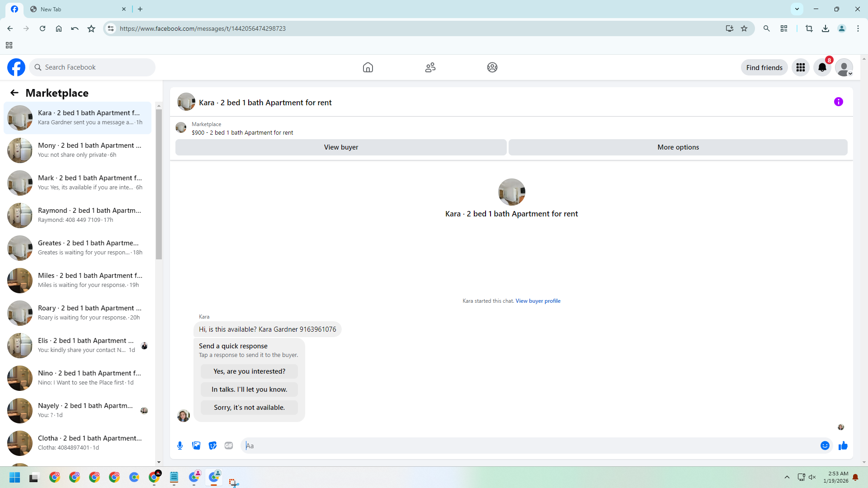Open the browser Downloads icon

click(826, 28)
